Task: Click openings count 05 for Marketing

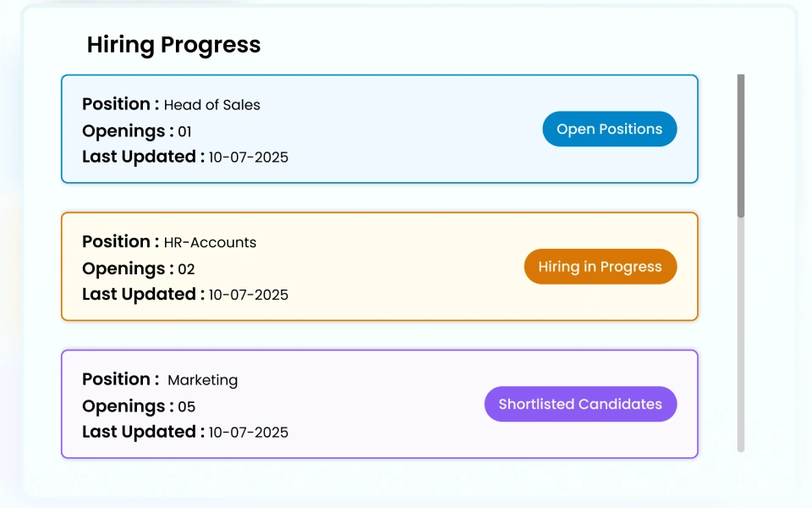Action: pos(186,407)
